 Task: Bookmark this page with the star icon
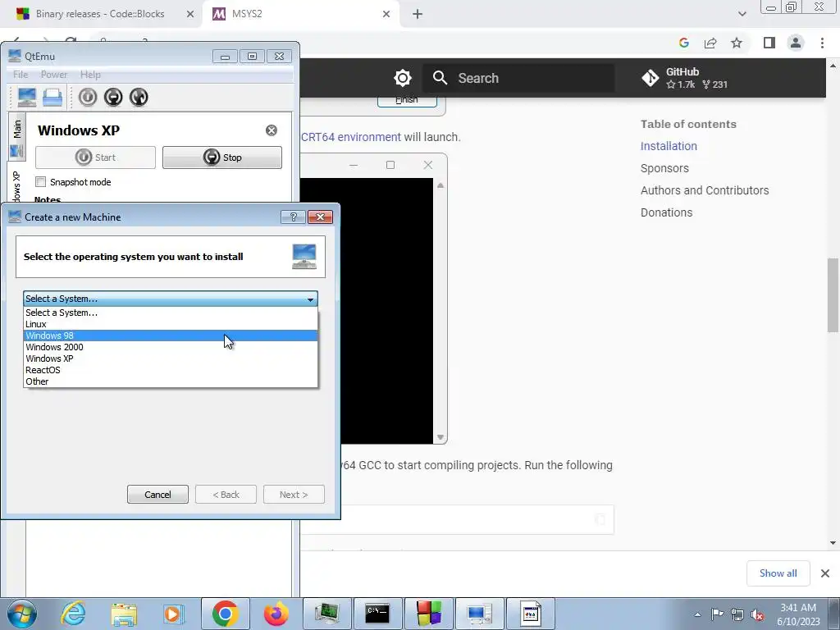click(737, 43)
